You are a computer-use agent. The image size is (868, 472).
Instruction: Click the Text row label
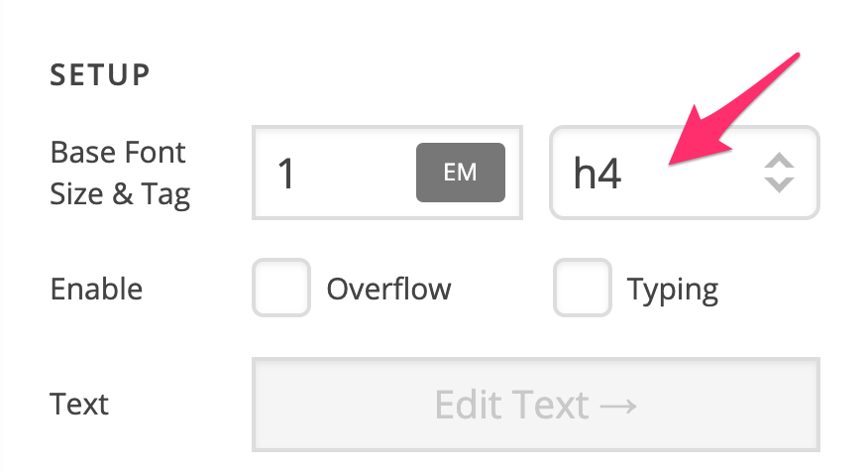coord(79,404)
